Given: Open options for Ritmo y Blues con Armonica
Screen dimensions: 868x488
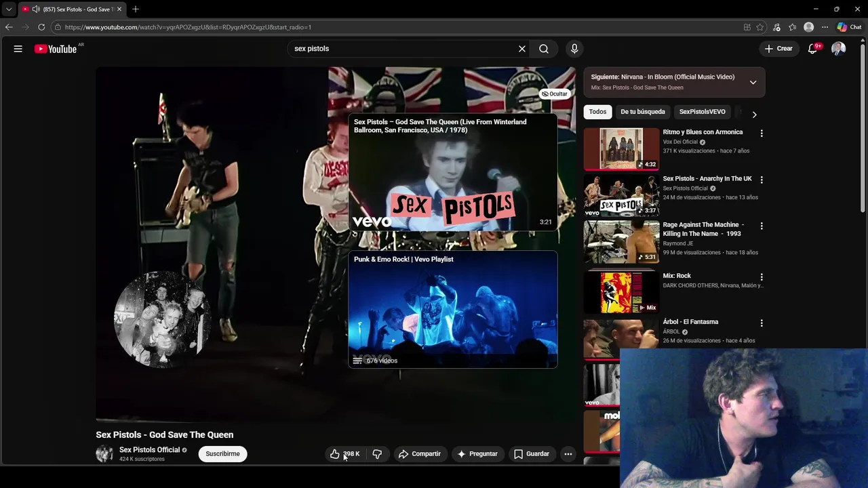Looking at the screenshot, I should [762, 134].
